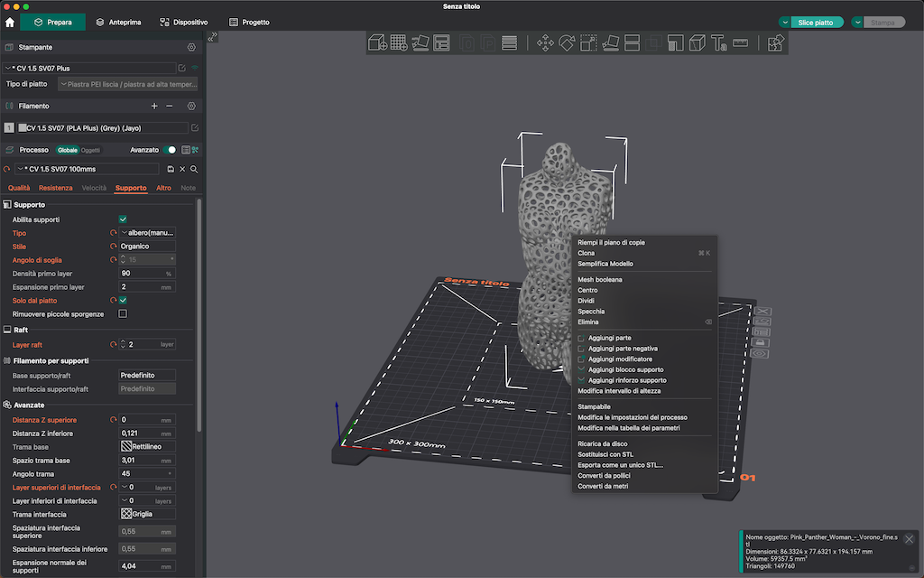This screenshot has height=578, width=924.
Task: Edit the PLA Plus Grey filament preset
Action: coord(195,128)
